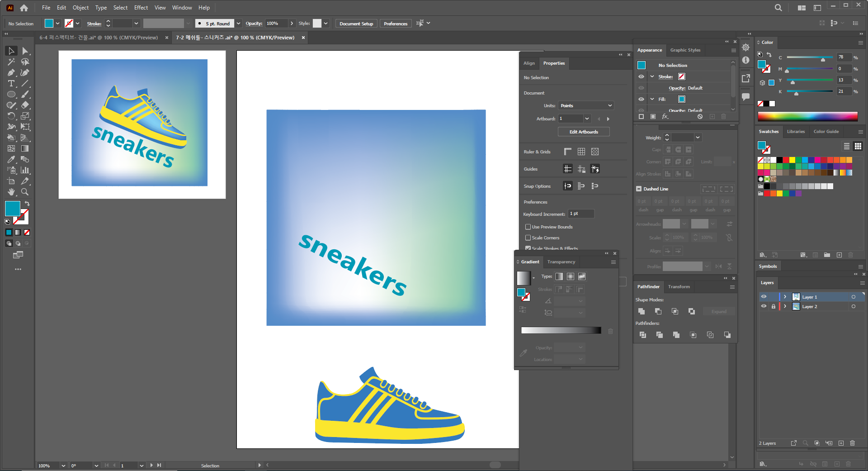Click the Minus Front shape mode icon
The height and width of the screenshot is (471, 868).
click(658, 311)
